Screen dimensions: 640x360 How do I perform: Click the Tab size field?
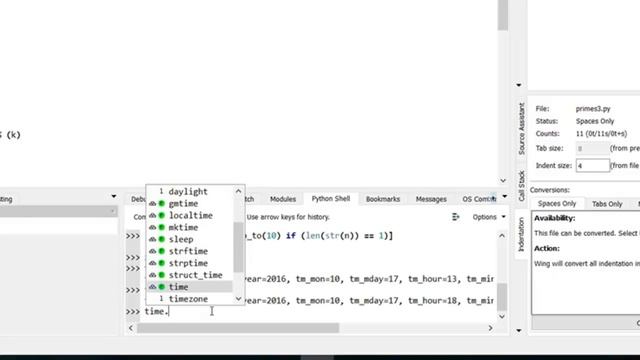[592, 149]
